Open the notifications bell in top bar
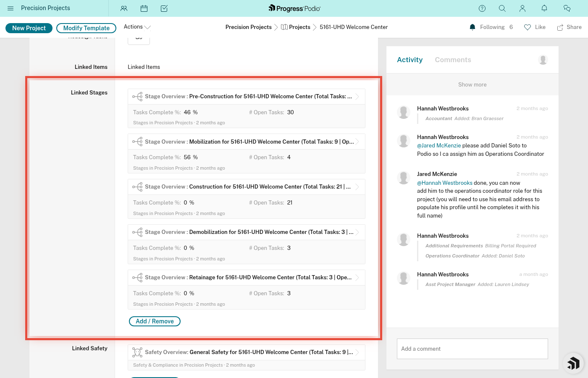The image size is (588, 378). tap(544, 8)
